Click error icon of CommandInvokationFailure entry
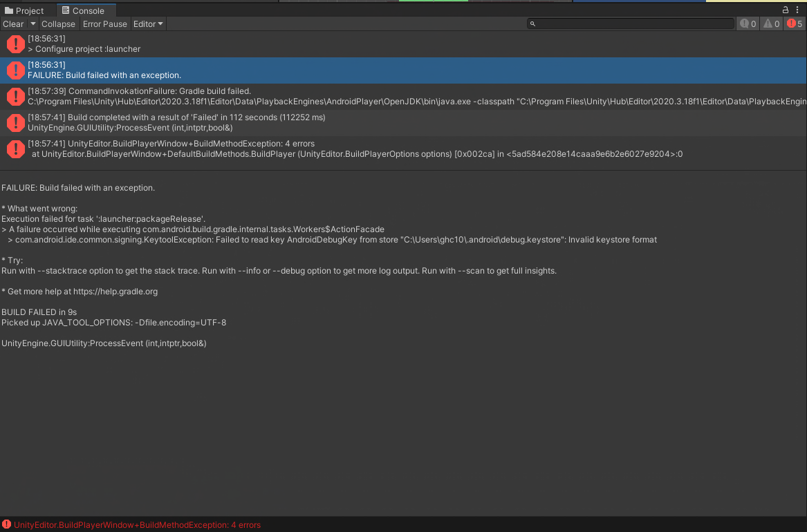Screen dimensions: 807x532 [x=15, y=97]
